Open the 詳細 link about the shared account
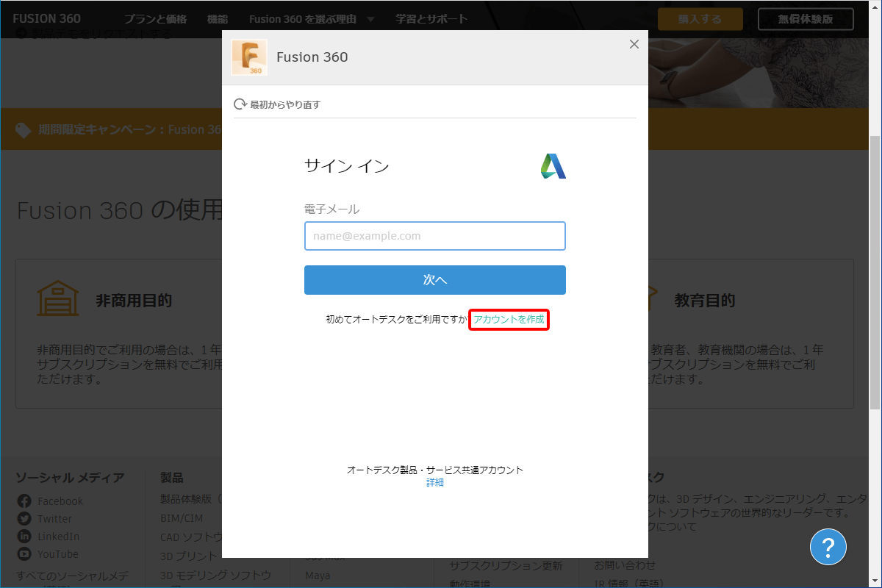Viewport: 882px width, 588px height. [x=435, y=483]
